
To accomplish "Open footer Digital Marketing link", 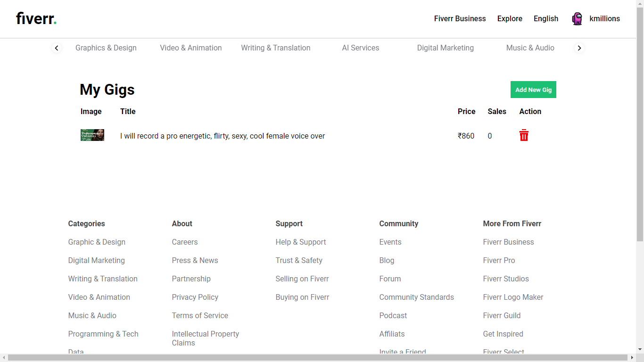I will click(97, 260).
